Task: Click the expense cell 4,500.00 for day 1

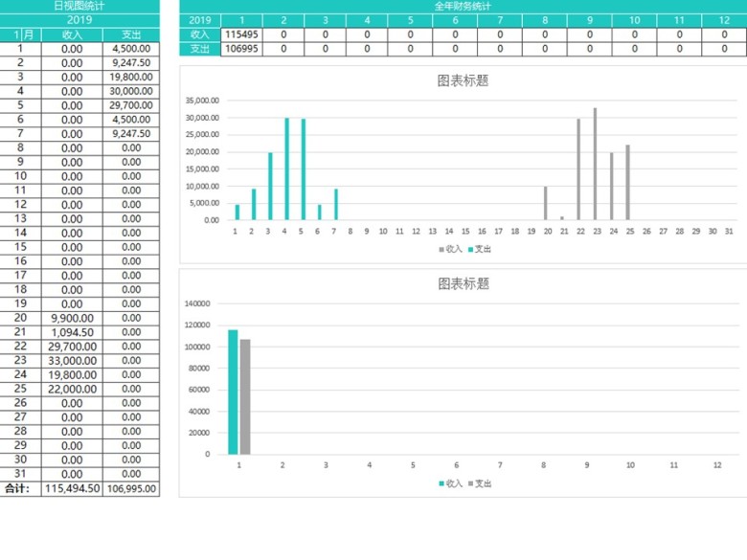Action: pos(131,49)
